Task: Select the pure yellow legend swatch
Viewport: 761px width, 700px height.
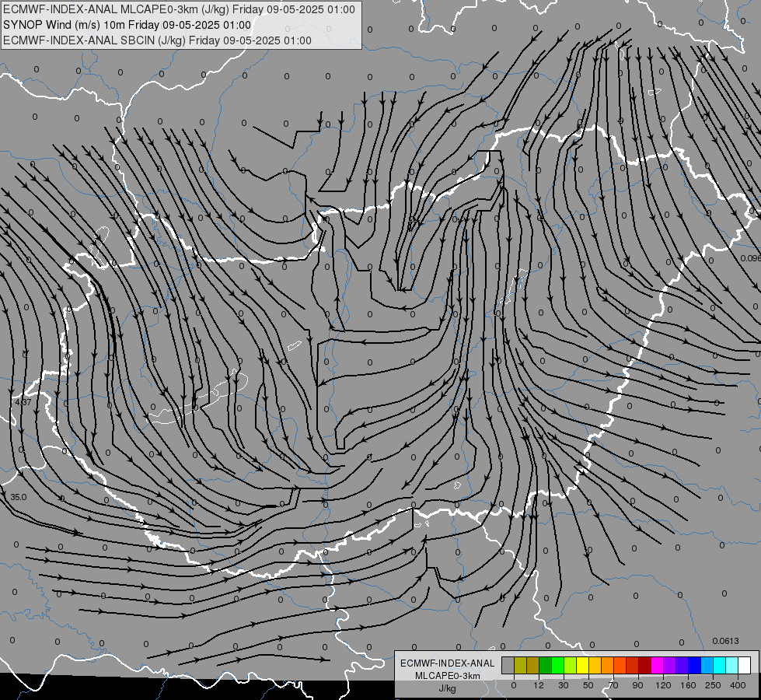Action: (582, 665)
